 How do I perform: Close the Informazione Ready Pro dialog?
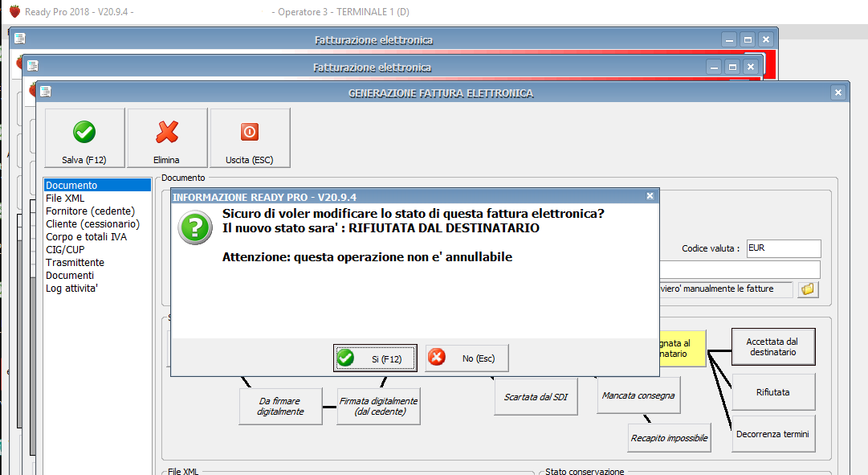coord(650,196)
